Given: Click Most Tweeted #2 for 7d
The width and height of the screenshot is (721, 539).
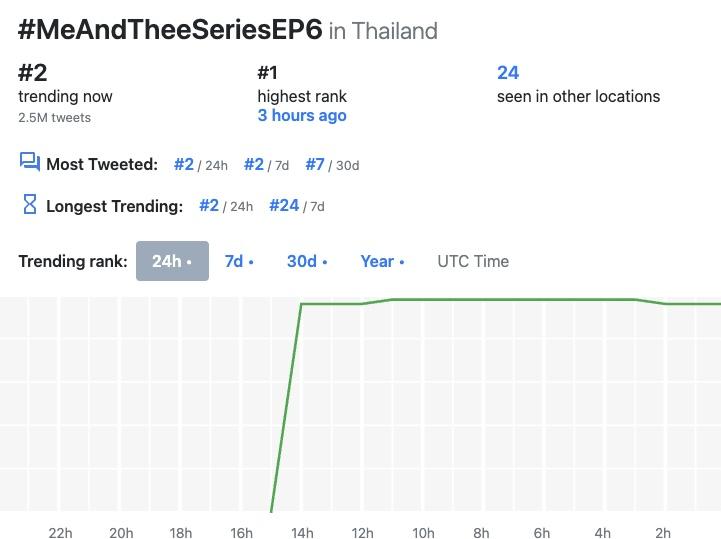Looking at the screenshot, I should pos(254,164).
